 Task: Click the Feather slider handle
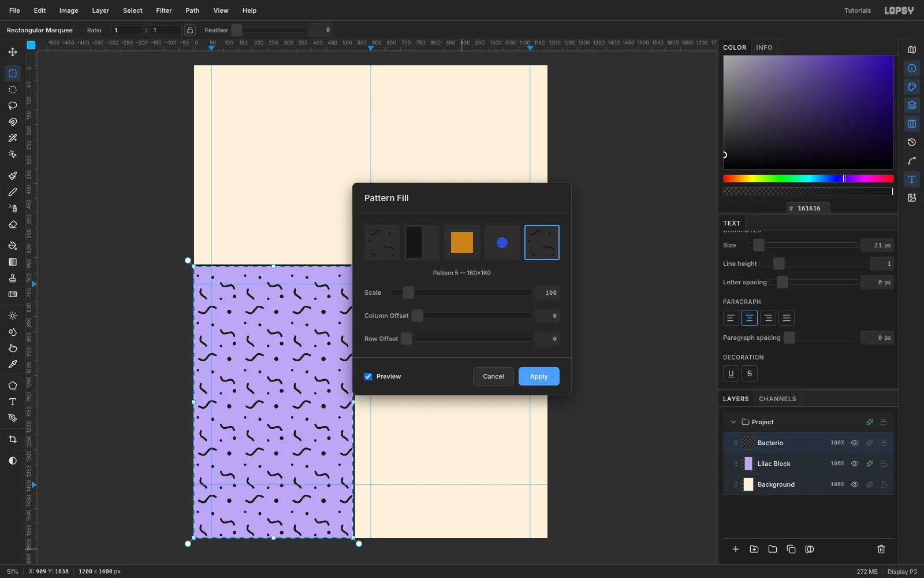(x=237, y=30)
